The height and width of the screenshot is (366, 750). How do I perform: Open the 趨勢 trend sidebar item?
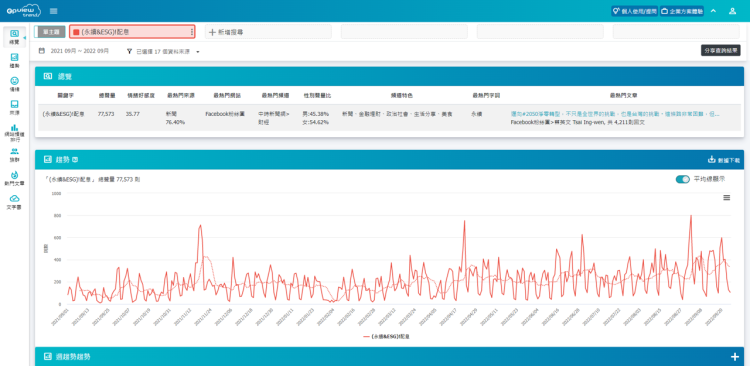(x=14, y=60)
